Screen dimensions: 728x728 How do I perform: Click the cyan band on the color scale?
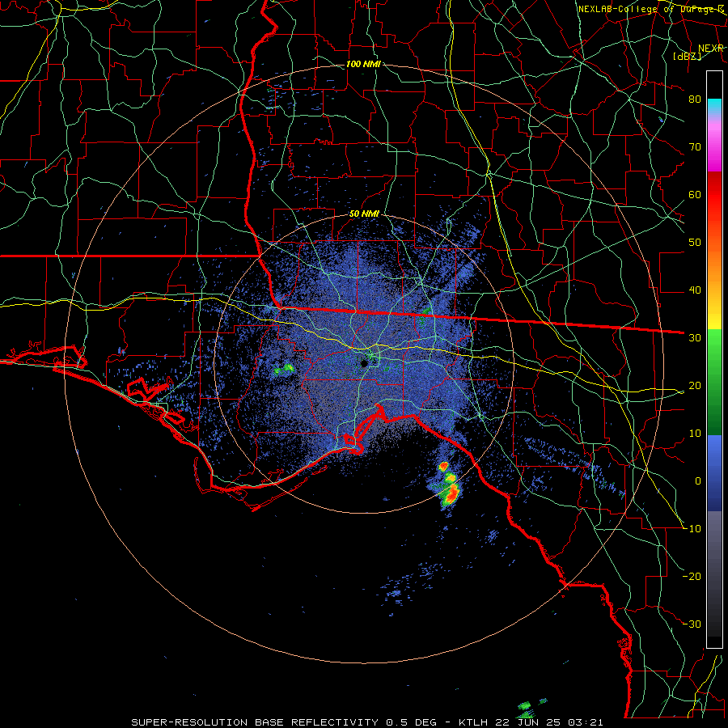click(714, 106)
